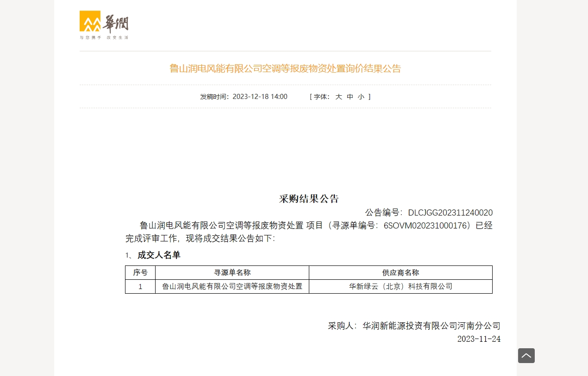
Task: Click the China Resources logo
Action: point(104,25)
